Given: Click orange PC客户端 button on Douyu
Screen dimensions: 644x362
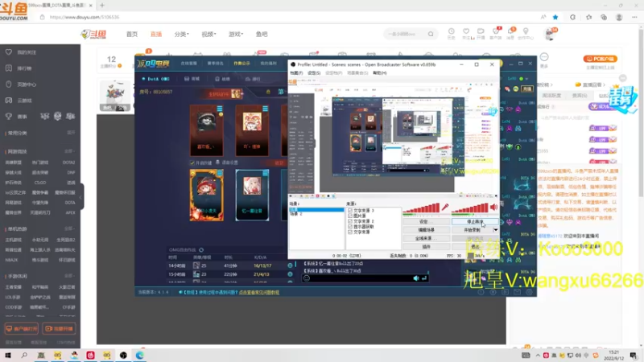Looking at the screenshot, I should (x=600, y=59).
